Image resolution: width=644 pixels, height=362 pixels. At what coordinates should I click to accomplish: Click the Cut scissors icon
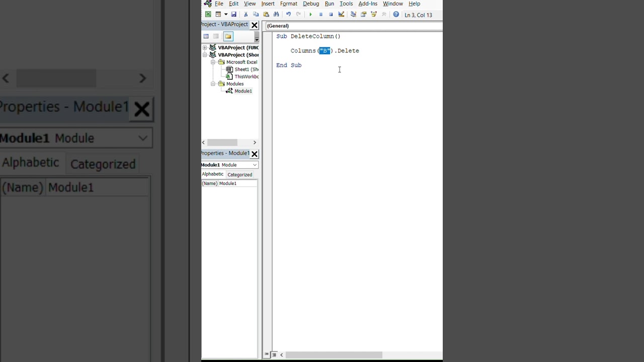tap(246, 15)
